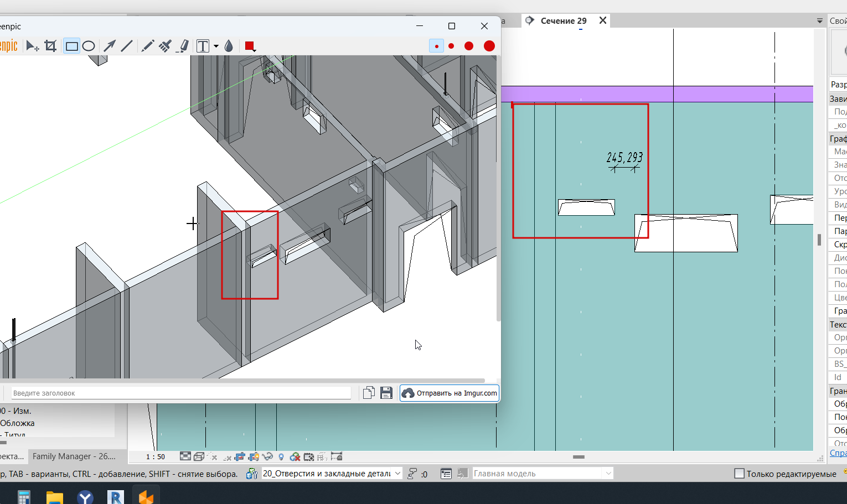The height and width of the screenshot is (504, 847).
Task: Choose the ellipse shape tool
Action: (x=89, y=46)
